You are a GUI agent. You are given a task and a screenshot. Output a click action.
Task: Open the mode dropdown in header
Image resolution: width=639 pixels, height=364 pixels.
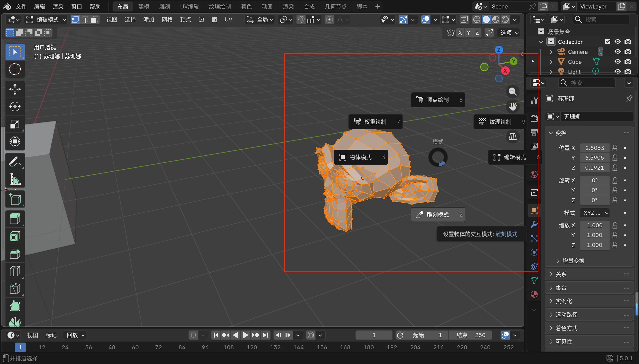[47, 19]
